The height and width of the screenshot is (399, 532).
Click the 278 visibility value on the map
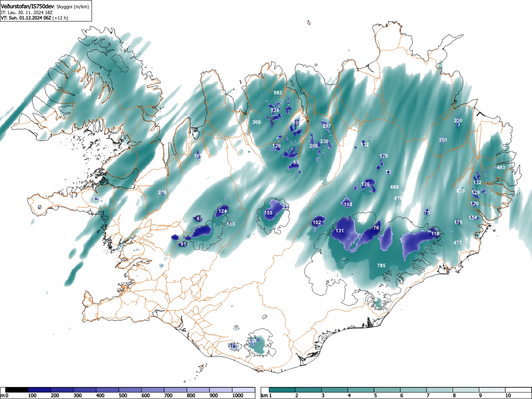pyautogui.click(x=162, y=192)
